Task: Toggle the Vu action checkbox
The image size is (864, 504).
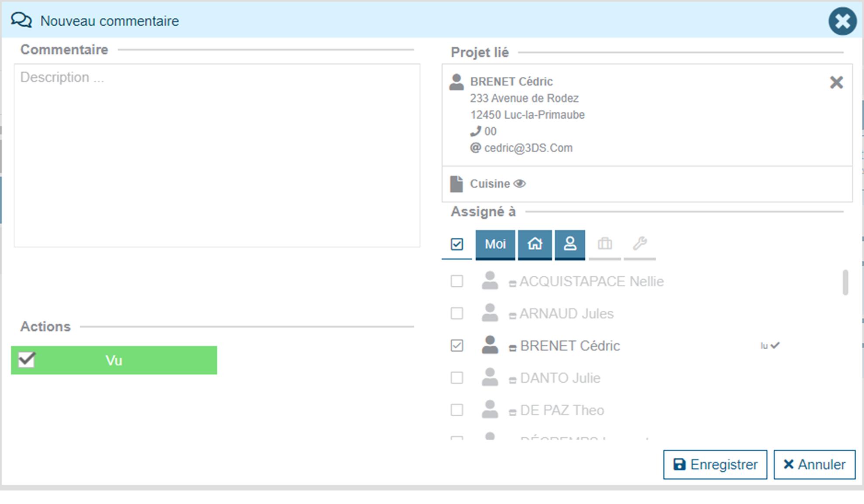Action: pyautogui.click(x=27, y=360)
